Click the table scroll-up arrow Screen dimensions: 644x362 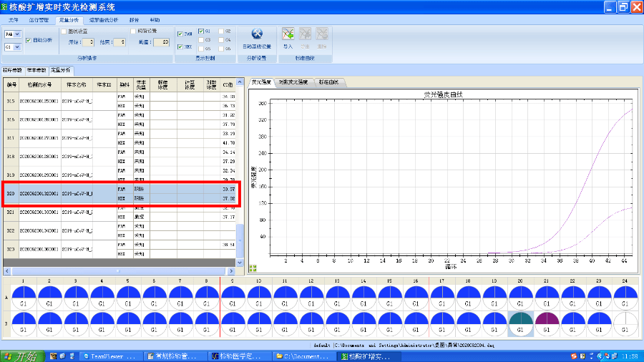(240, 82)
